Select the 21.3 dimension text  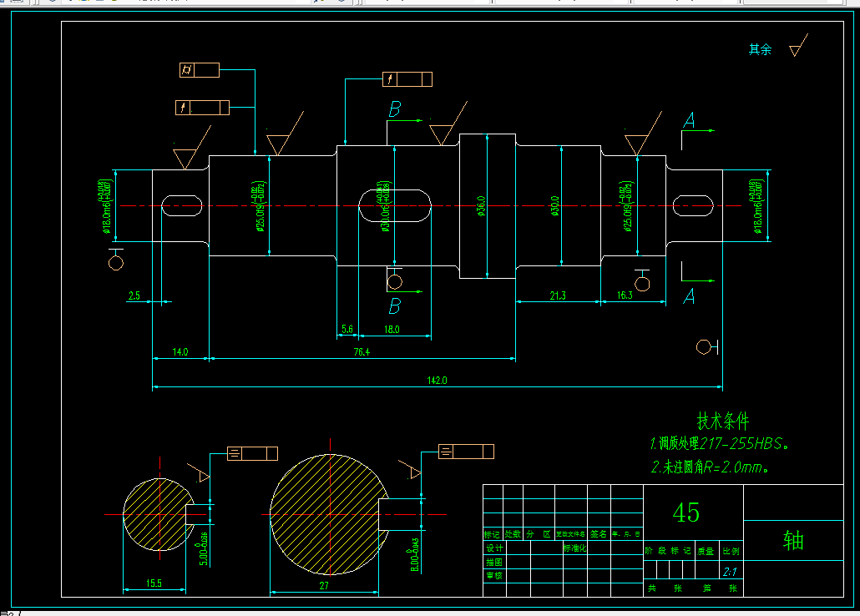click(558, 295)
